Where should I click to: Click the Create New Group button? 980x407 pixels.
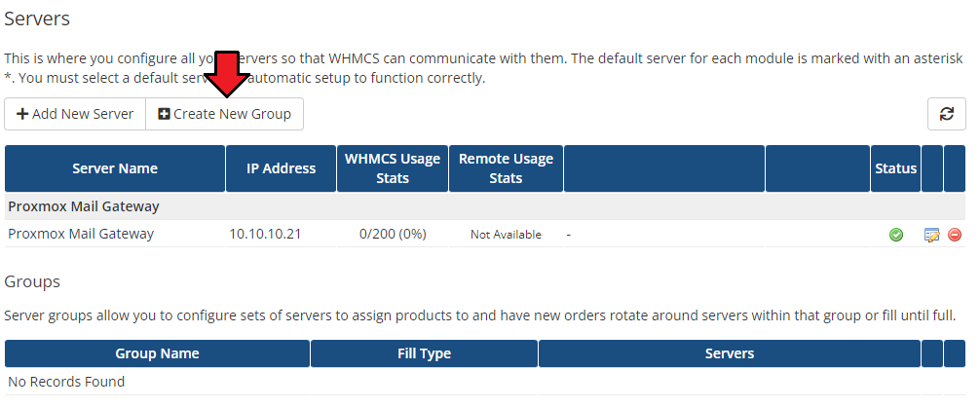[x=224, y=114]
